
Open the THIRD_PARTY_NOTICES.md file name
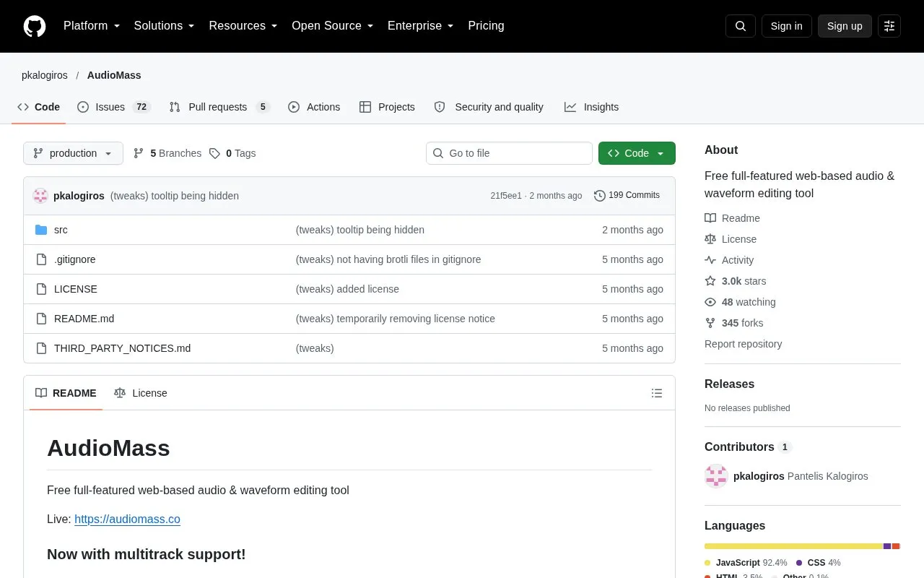pyautogui.click(x=123, y=348)
